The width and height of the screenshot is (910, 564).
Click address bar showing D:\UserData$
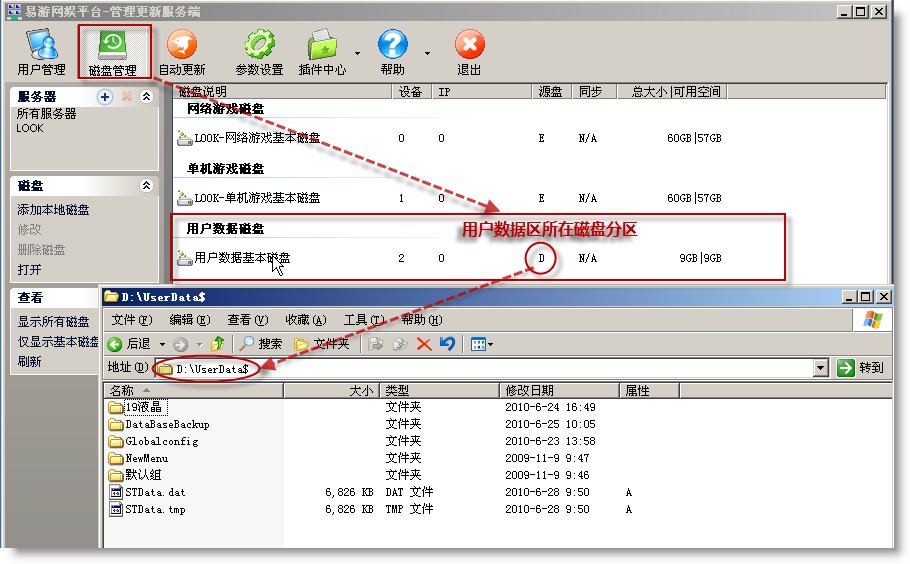pyautogui.click(x=485, y=368)
